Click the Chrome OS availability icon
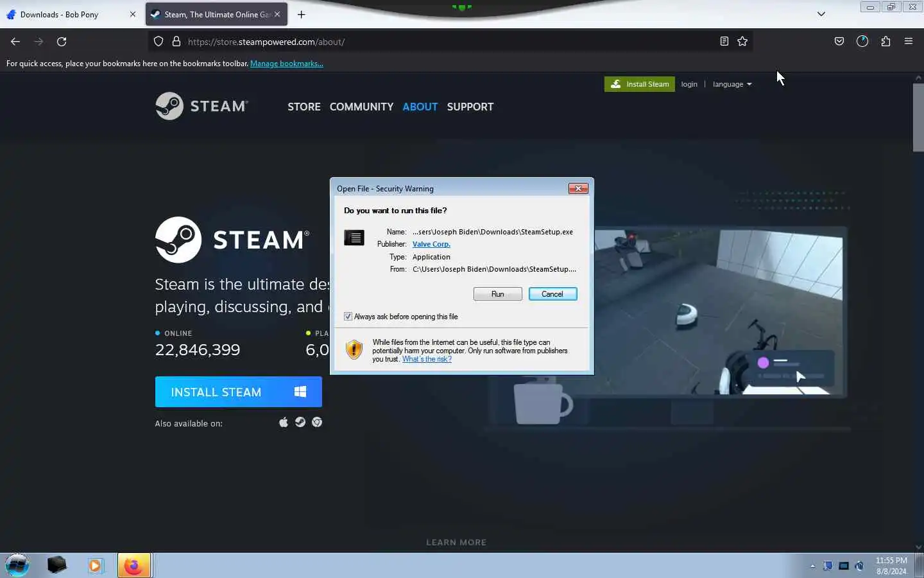Screen dimensions: 924x578 (317, 423)
